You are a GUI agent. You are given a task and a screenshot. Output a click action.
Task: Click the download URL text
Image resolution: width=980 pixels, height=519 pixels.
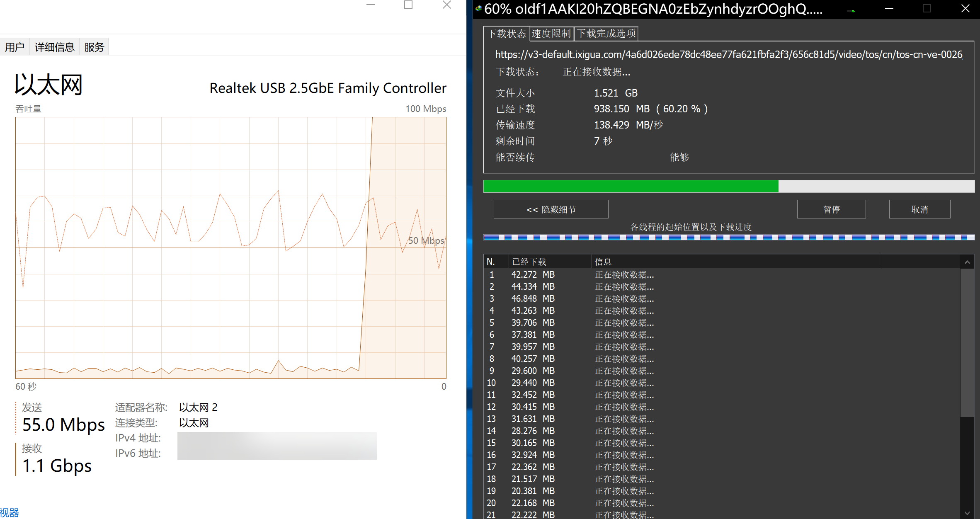(x=729, y=55)
